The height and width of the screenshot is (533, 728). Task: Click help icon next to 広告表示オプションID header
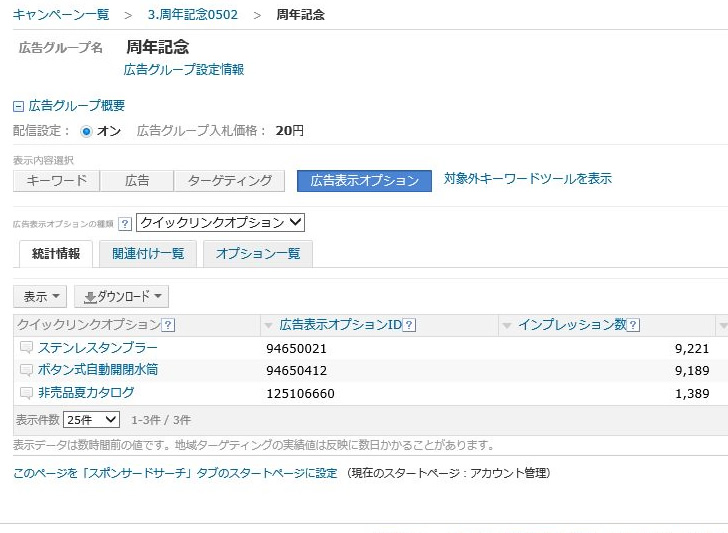(x=409, y=325)
